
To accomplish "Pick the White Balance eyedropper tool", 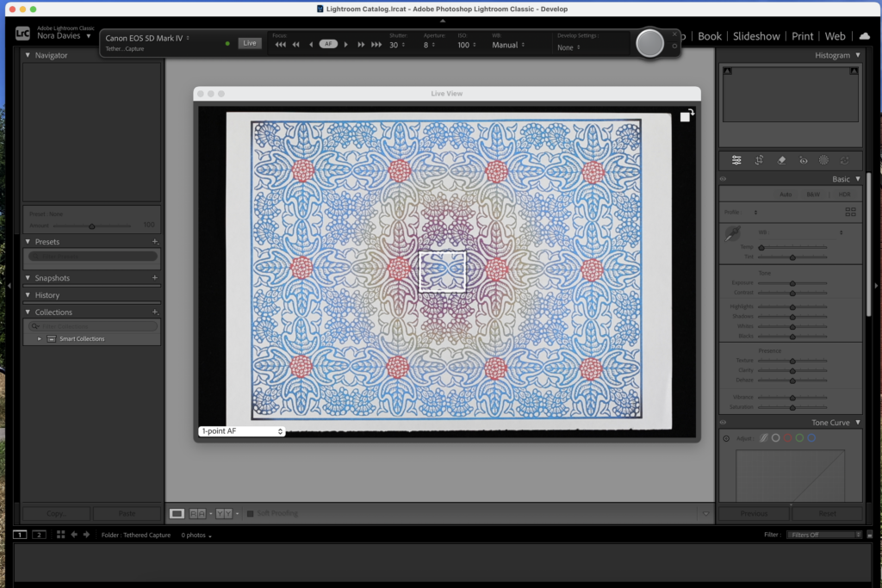I will click(x=732, y=233).
